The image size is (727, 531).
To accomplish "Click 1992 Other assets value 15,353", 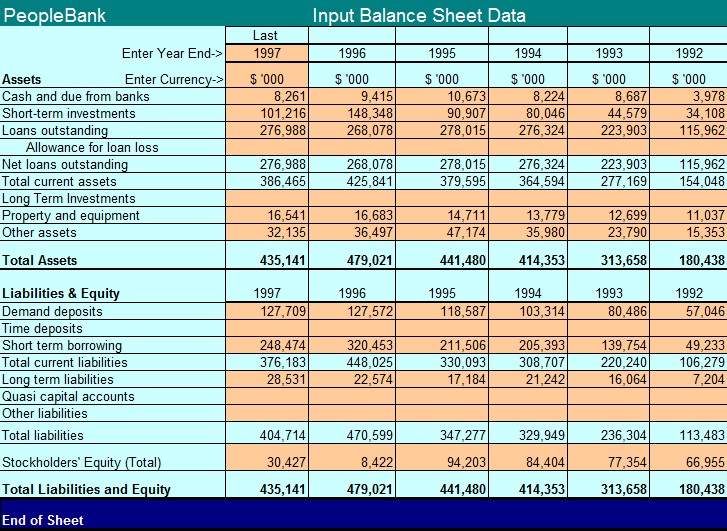I will coord(688,233).
